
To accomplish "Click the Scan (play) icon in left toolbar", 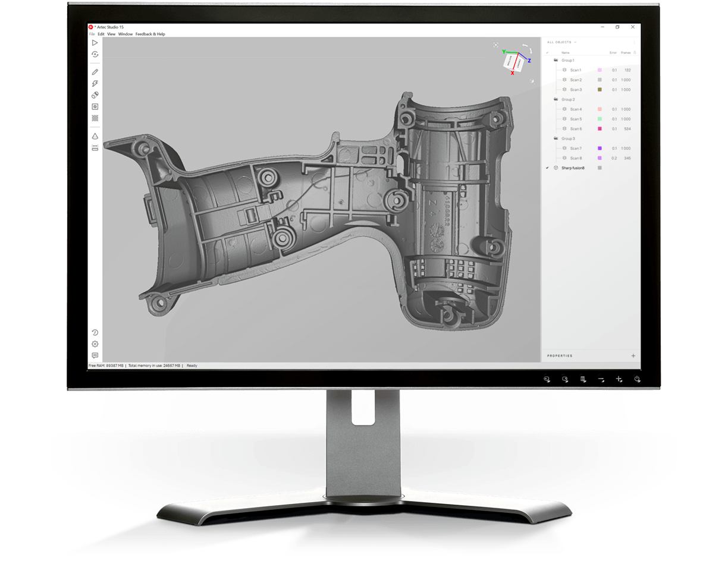I will click(x=95, y=43).
